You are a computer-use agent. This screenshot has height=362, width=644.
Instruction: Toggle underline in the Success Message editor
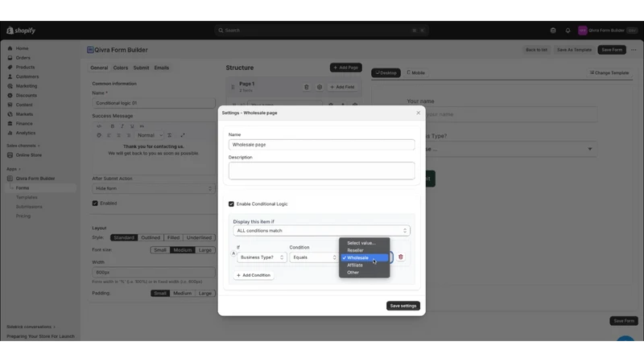(x=132, y=126)
